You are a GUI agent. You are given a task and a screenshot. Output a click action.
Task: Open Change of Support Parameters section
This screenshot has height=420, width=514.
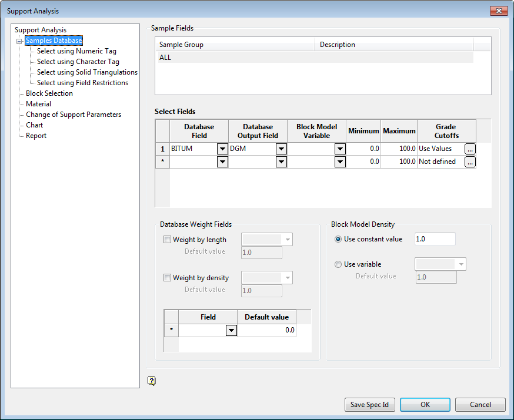74,115
